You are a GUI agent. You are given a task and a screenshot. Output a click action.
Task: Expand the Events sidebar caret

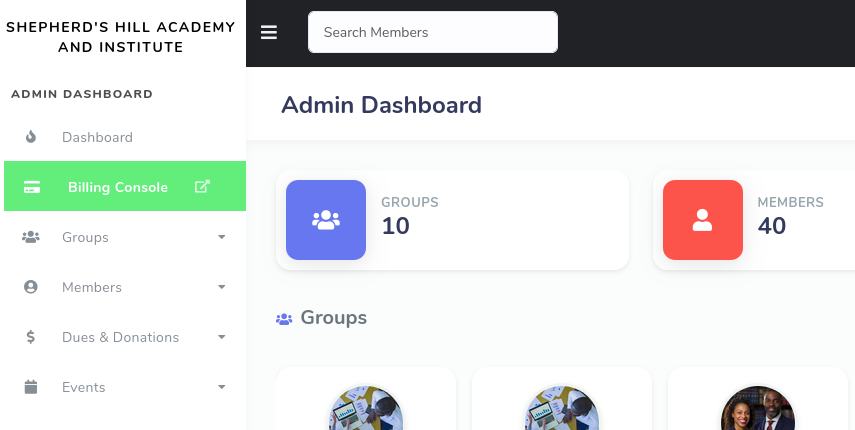(x=221, y=387)
